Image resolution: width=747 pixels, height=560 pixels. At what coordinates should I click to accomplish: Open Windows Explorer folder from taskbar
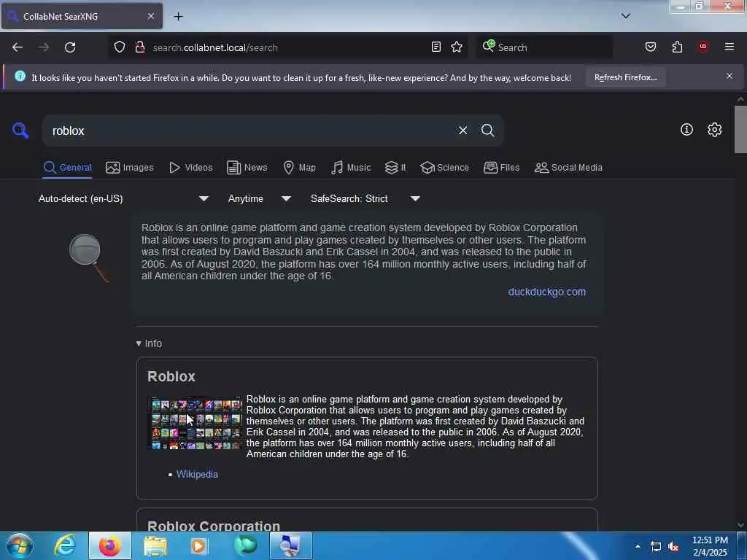(x=155, y=545)
